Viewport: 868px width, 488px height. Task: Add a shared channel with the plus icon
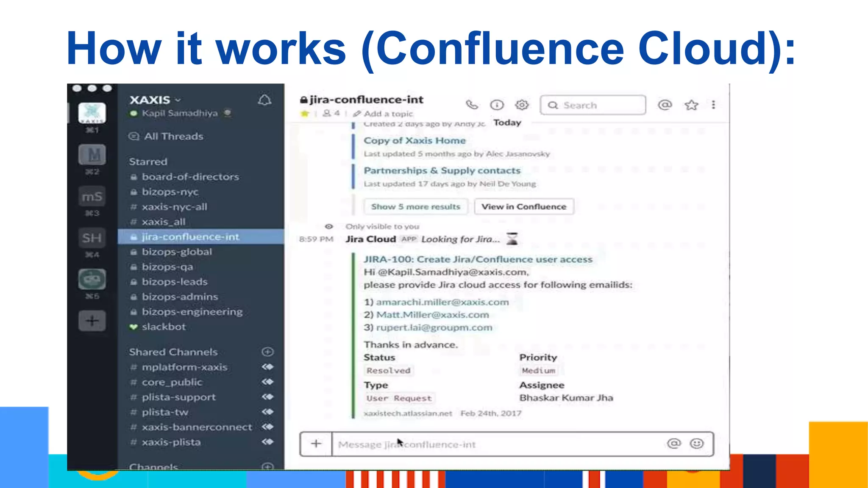pyautogui.click(x=267, y=352)
